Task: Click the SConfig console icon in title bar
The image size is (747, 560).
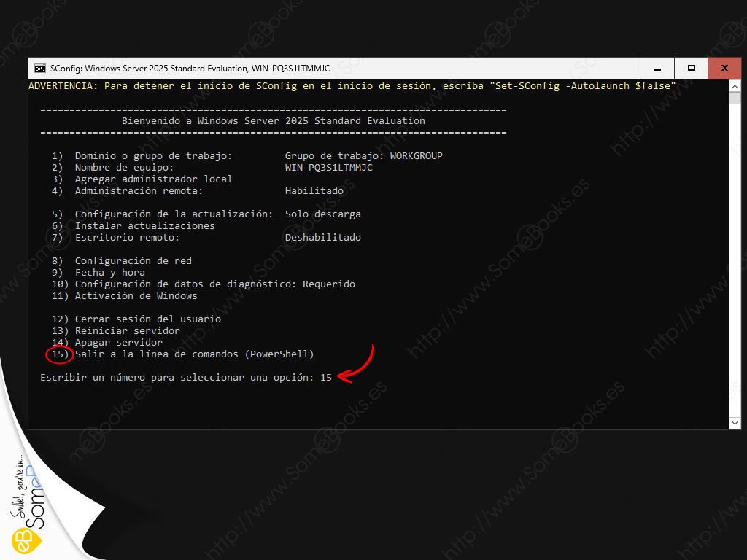Action: pos(40,68)
